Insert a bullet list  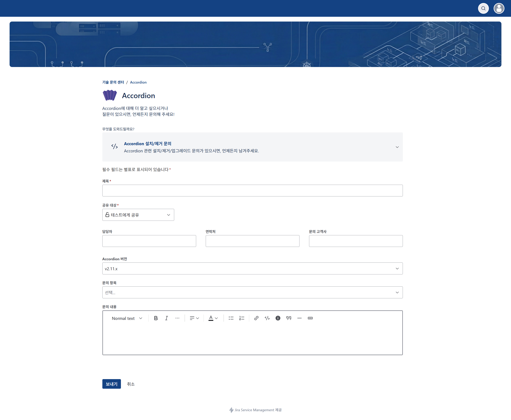click(x=231, y=318)
